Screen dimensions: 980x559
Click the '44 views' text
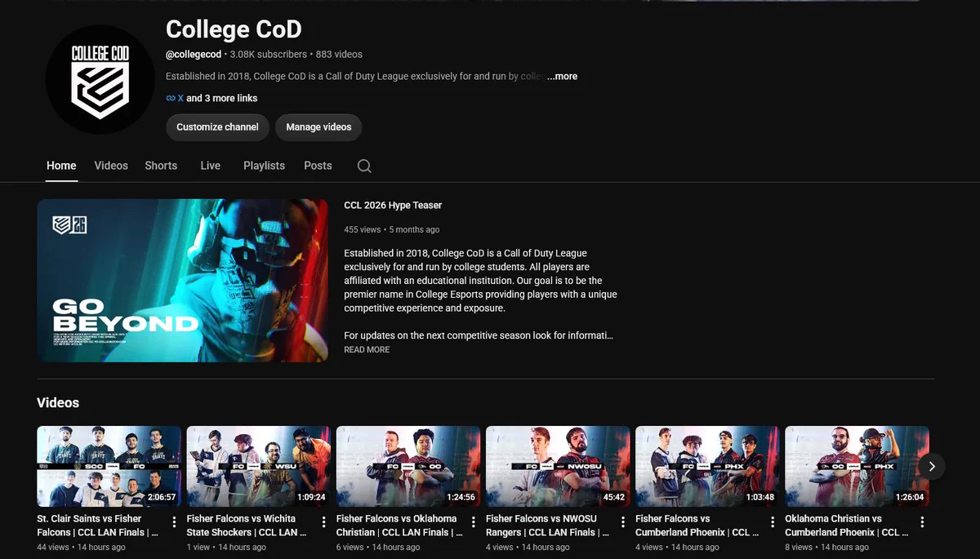[x=53, y=548]
